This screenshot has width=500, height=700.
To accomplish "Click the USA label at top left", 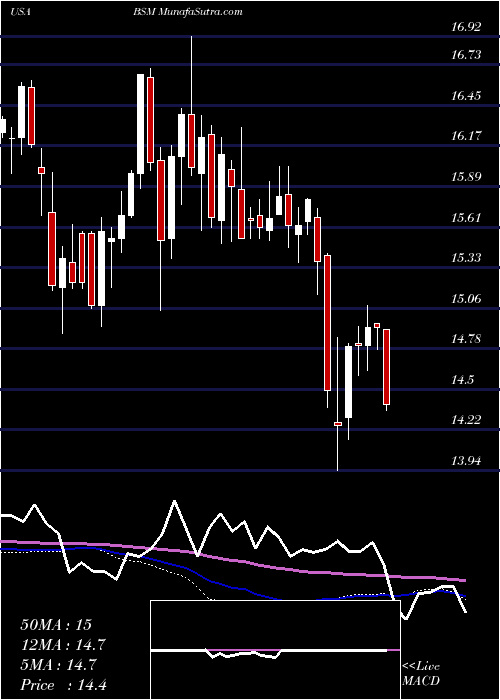I will pos(20,12).
